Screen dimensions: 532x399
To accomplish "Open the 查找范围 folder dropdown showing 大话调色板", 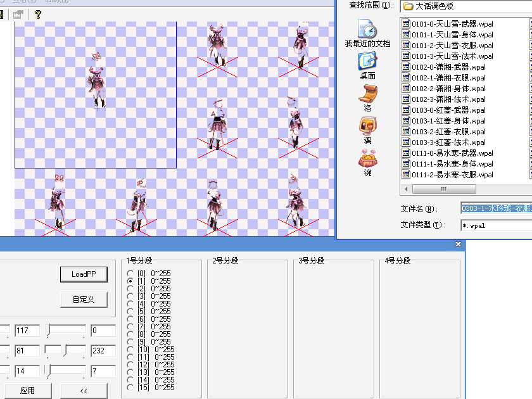I will (x=466, y=6).
